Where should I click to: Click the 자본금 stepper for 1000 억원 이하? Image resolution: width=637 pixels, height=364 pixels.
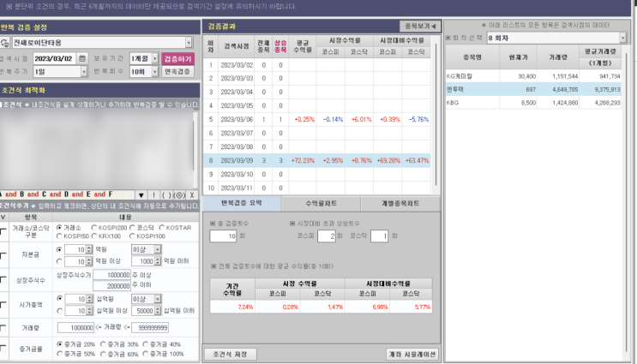coord(158,261)
